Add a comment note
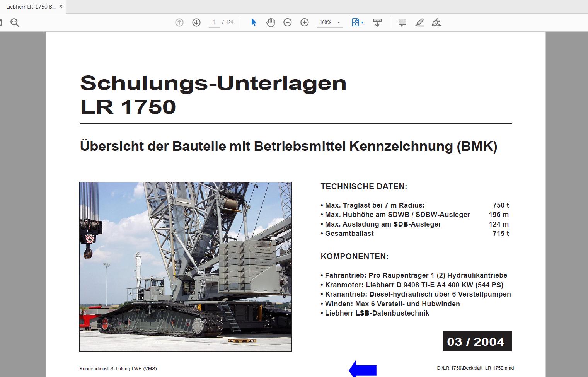Viewport: 588px width, 377px height. pos(402,22)
